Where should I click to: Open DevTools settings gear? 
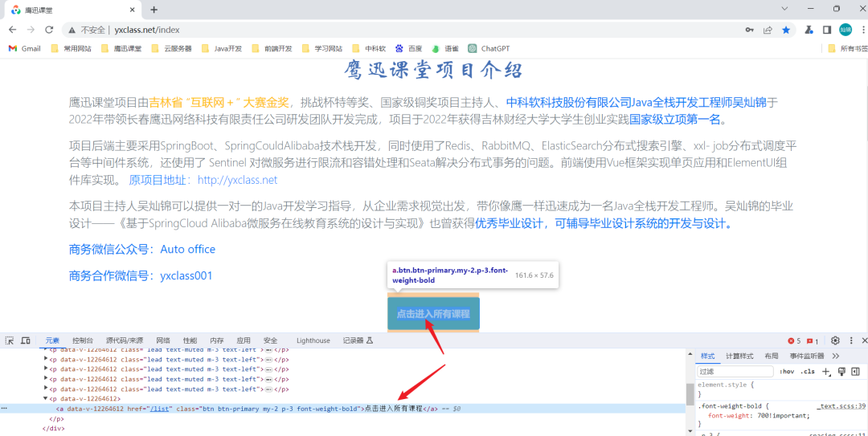[835, 340]
